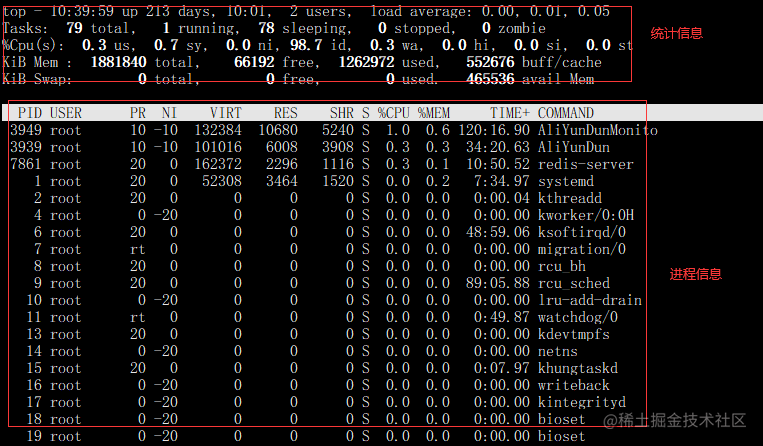The image size is (763, 446).
Task: Select the TIME+ value 48:59.06
Action: click(498, 232)
